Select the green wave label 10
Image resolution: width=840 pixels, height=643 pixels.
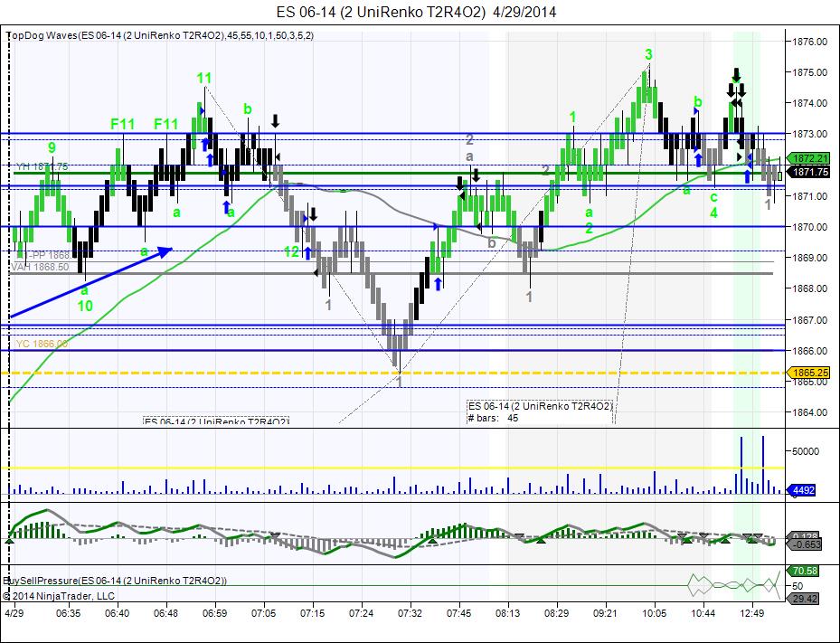(85, 306)
